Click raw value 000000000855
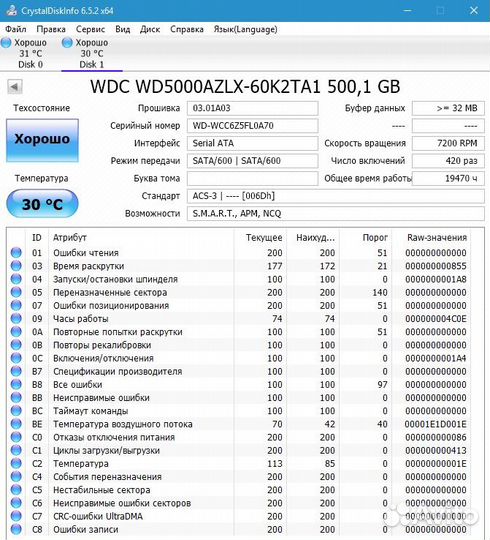 point(436,266)
